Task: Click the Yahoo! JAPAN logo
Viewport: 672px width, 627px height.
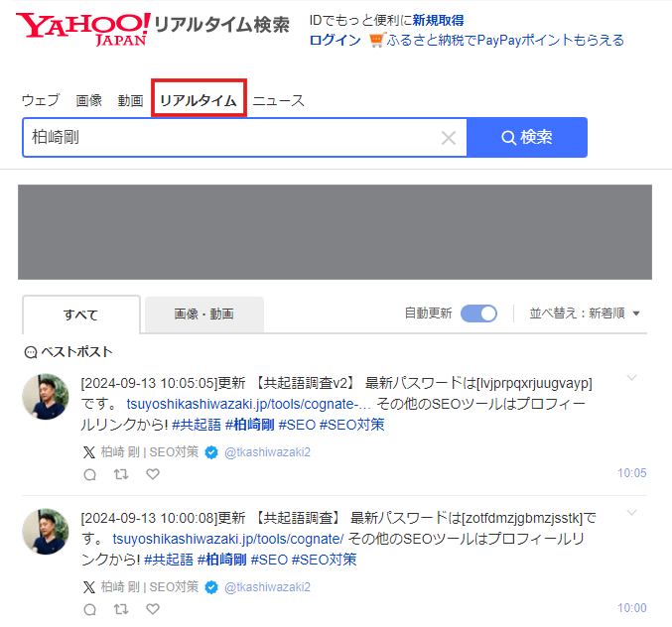Action: [x=82, y=29]
